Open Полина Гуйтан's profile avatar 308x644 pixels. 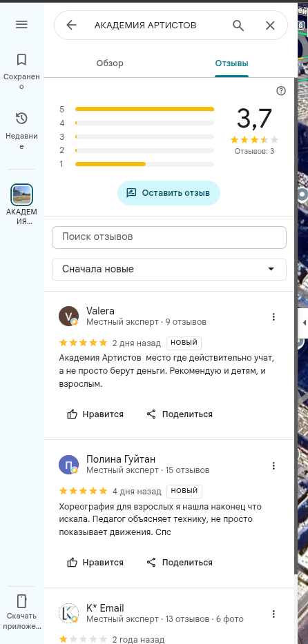[x=68, y=465]
